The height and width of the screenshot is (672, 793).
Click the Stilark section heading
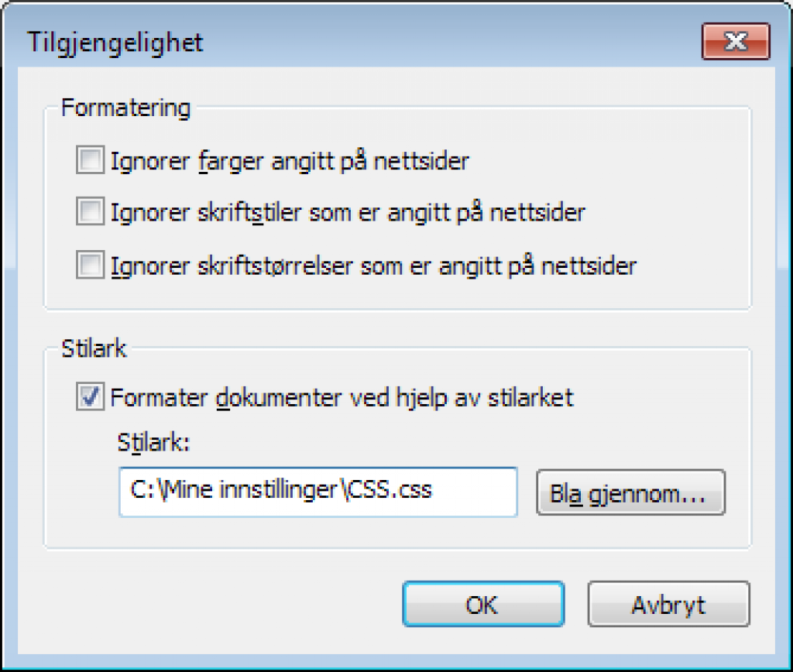(x=93, y=349)
